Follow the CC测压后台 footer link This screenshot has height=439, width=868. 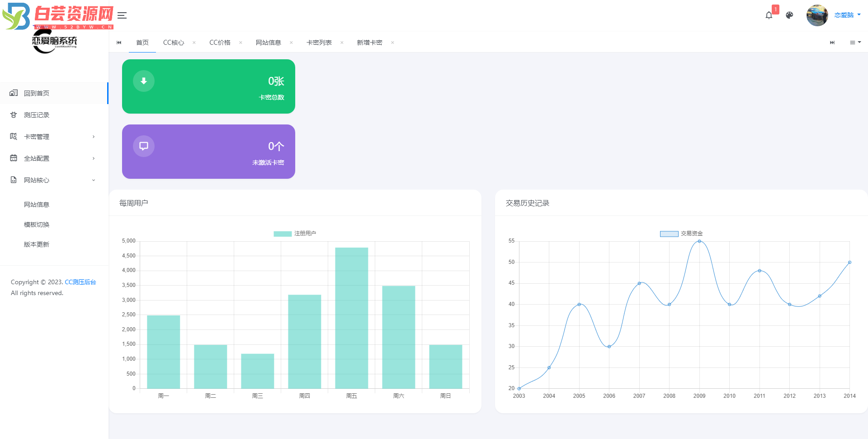(80, 282)
